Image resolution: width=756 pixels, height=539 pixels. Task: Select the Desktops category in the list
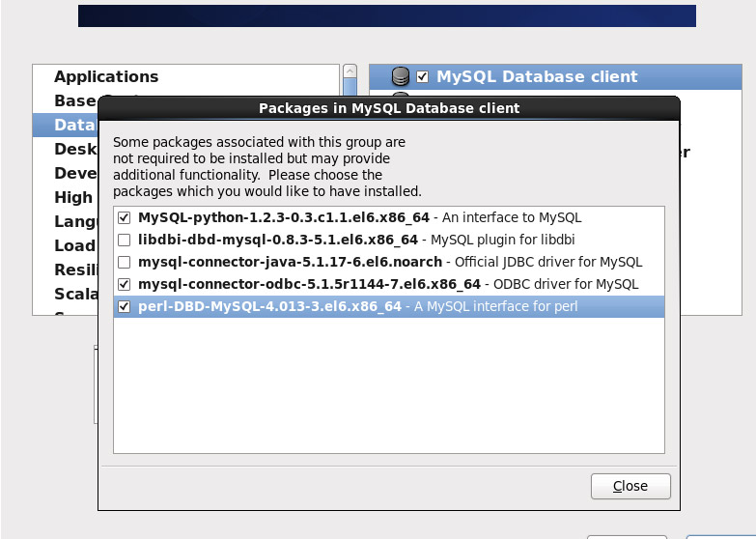75,149
